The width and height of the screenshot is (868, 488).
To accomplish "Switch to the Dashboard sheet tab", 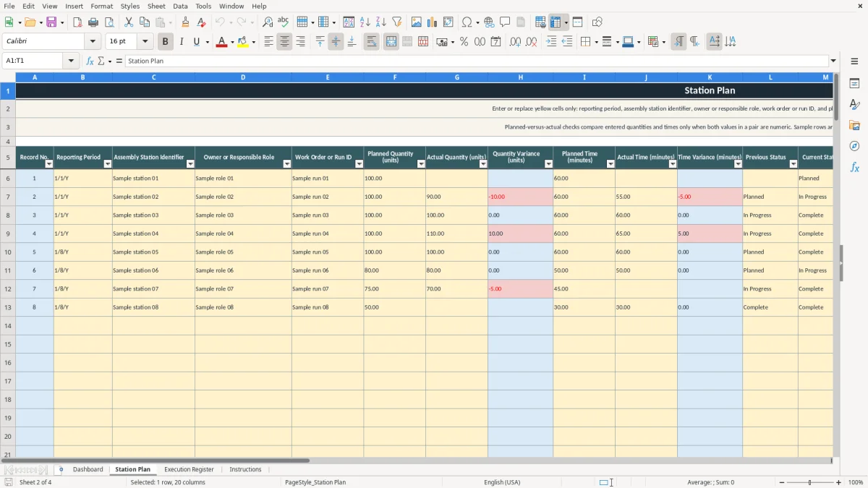I will (88, 469).
